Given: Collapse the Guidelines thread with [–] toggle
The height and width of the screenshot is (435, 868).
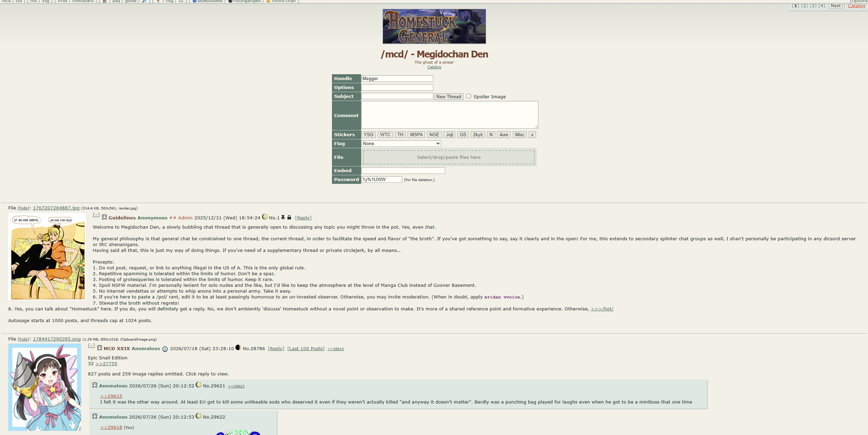Looking at the screenshot, I should [96, 215].
